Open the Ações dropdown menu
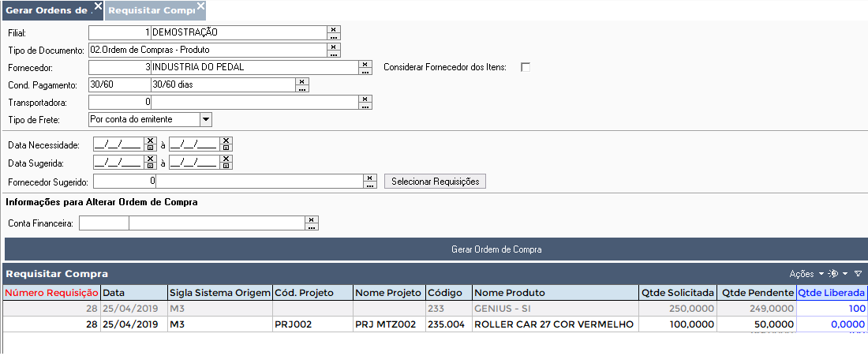868x356 pixels. (x=806, y=273)
